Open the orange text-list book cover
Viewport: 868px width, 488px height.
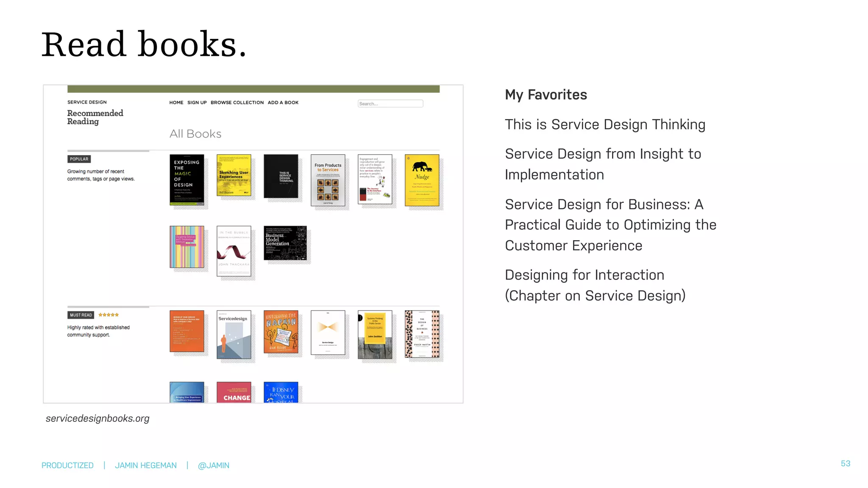coord(187,331)
